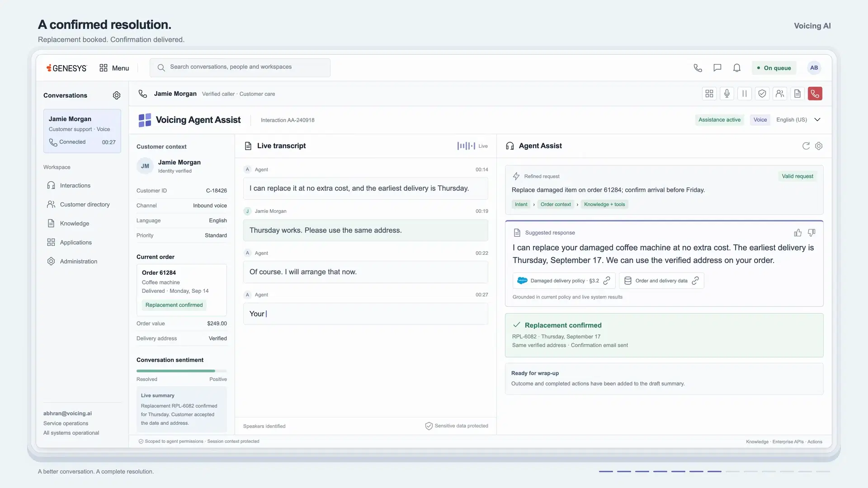Click the Order context chip
This screenshot has width=868, height=488.
556,205
